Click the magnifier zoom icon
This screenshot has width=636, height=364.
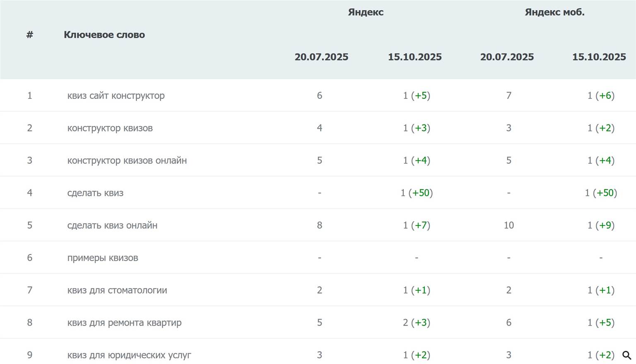click(626, 355)
